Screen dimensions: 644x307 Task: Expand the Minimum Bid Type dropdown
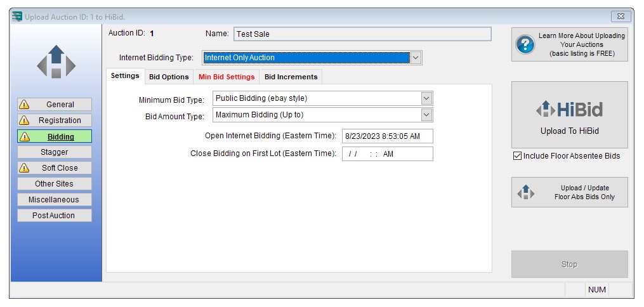coord(427,98)
